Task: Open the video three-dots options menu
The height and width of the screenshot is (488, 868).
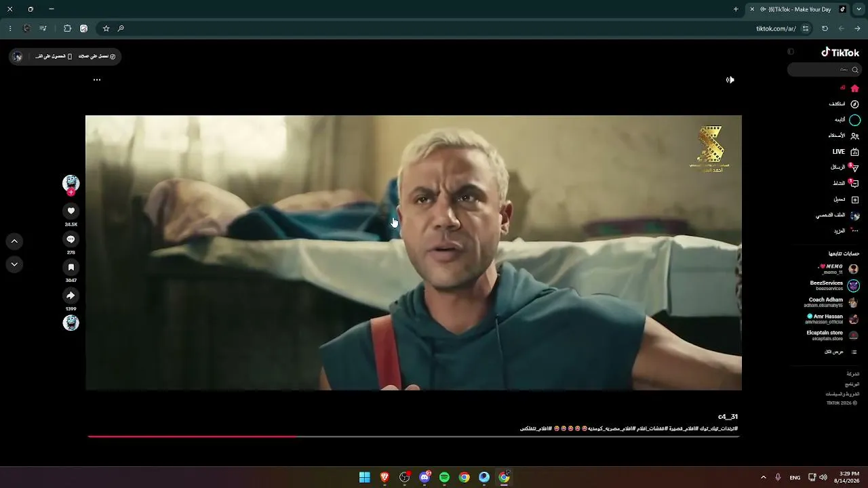Action: point(97,80)
